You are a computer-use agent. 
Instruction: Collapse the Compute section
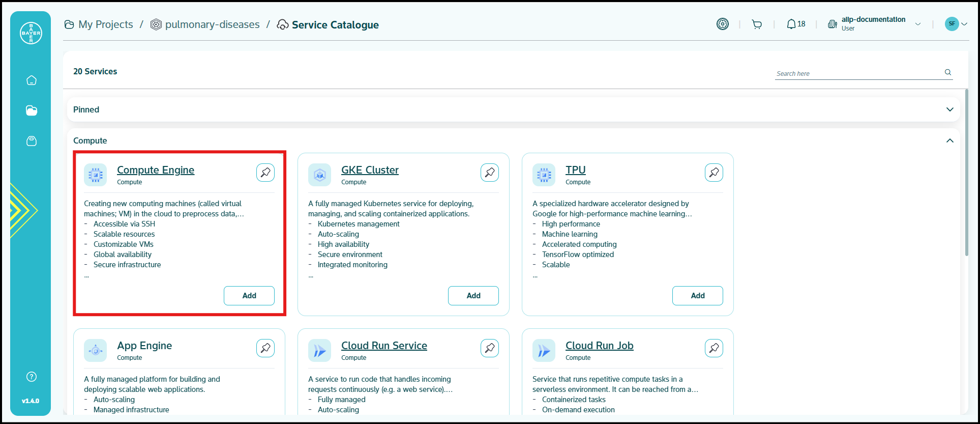tap(949, 140)
